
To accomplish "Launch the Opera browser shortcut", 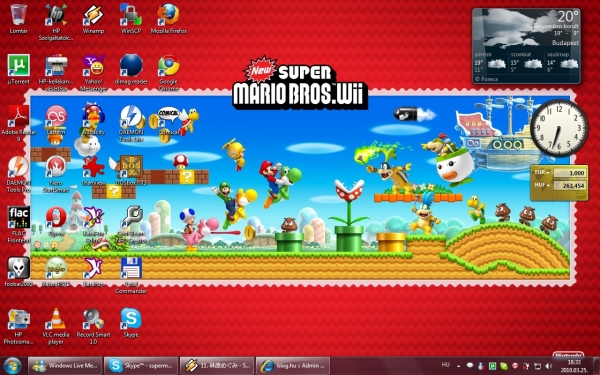I will pos(56,221).
